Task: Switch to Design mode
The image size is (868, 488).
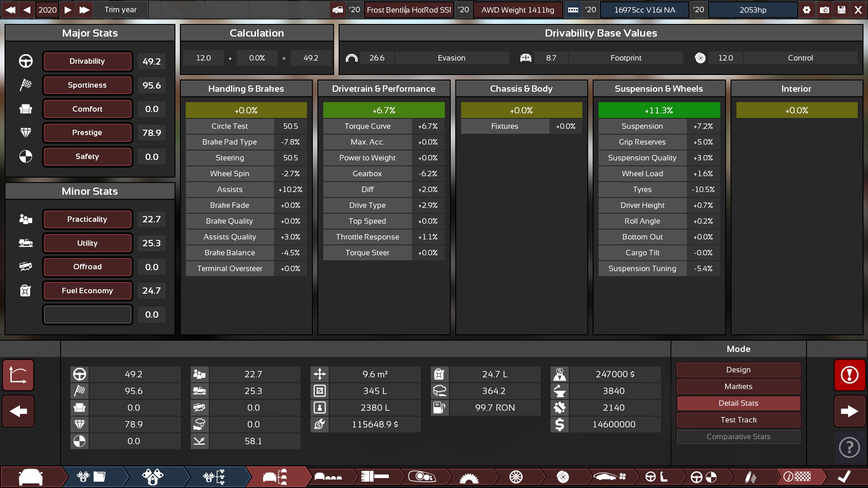Action: [x=738, y=370]
